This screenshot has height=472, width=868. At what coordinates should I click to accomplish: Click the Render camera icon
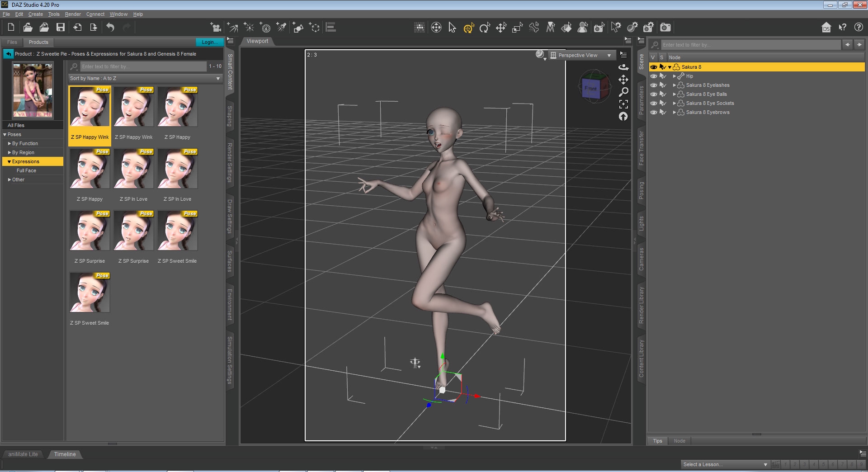(x=665, y=28)
